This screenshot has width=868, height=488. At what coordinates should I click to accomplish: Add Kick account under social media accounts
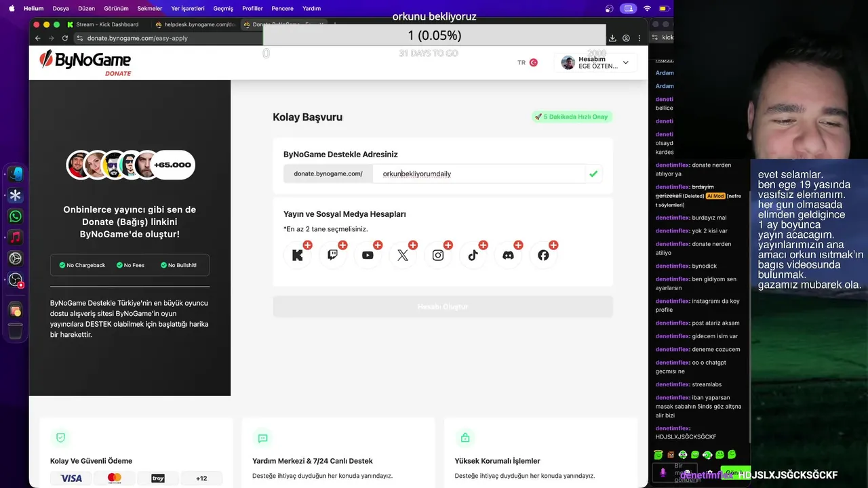tap(298, 255)
